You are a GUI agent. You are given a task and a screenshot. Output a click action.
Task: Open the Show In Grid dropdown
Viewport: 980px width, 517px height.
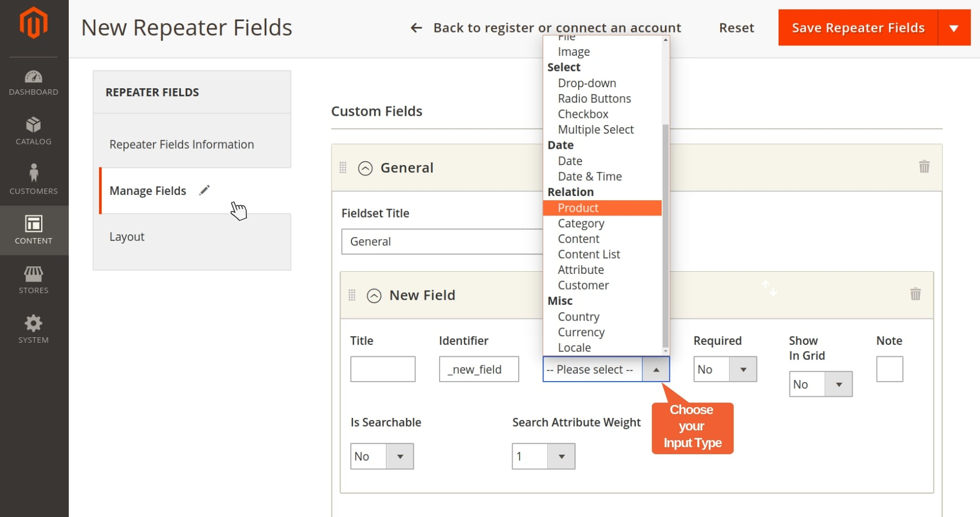[820, 384]
